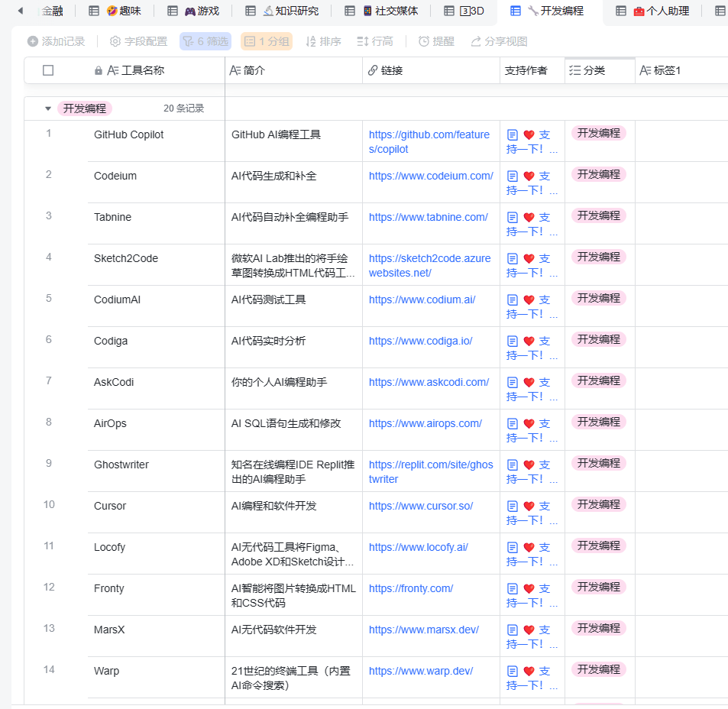Click the 标签1 column header
Image resolution: width=728 pixels, height=709 pixels.
[681, 70]
